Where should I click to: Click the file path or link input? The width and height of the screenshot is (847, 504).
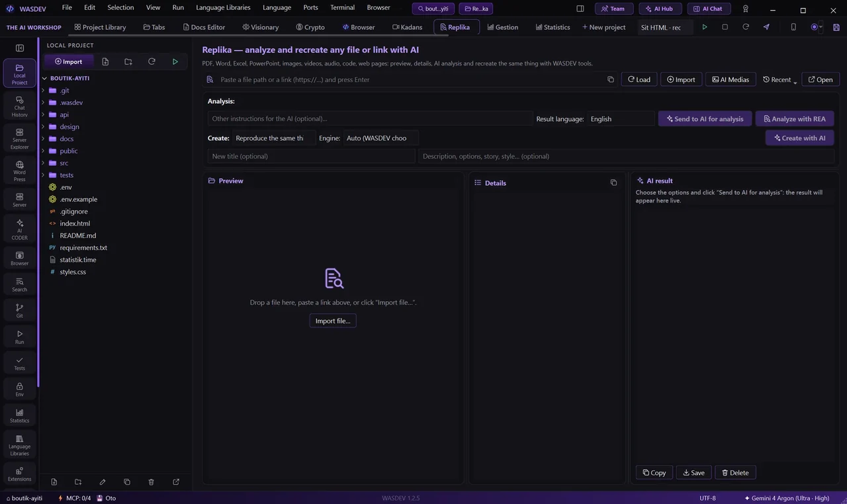tap(410, 79)
